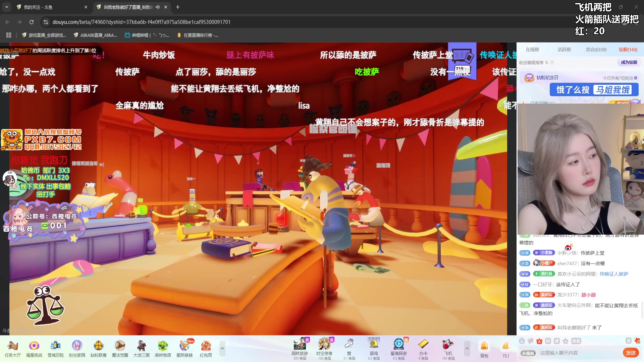Open the chat filter 滤 icon
Screen dimensions: 644x362
629,341
